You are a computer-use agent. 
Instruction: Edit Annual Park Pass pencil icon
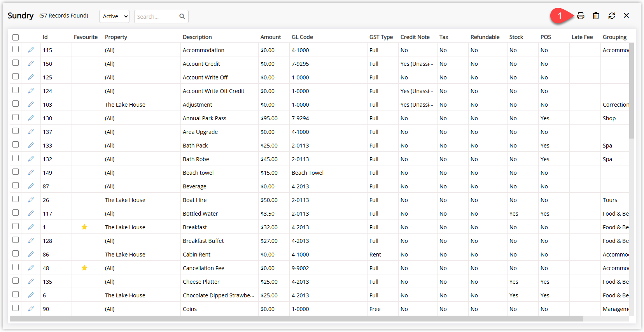pyautogui.click(x=31, y=118)
